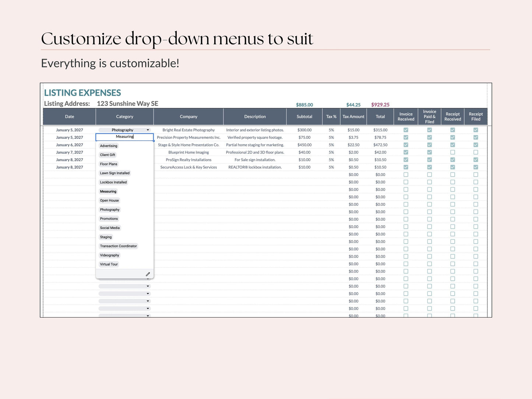
Task: Select Photography chip in the dropdown list
Action: point(110,210)
